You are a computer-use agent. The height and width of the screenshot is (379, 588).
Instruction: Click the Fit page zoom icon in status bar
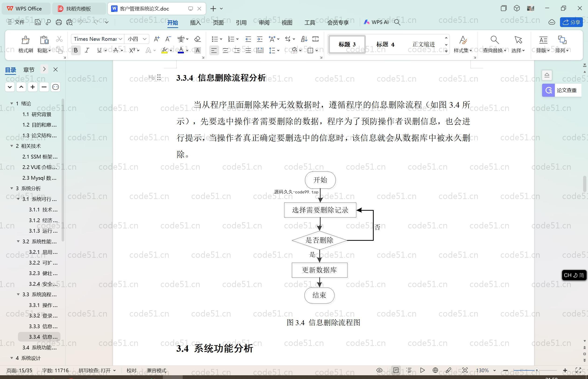point(465,370)
